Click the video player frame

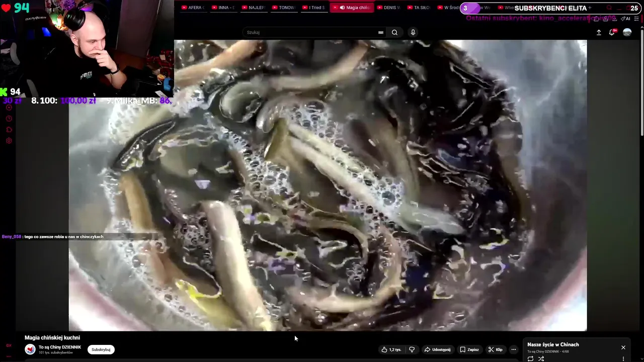328,186
